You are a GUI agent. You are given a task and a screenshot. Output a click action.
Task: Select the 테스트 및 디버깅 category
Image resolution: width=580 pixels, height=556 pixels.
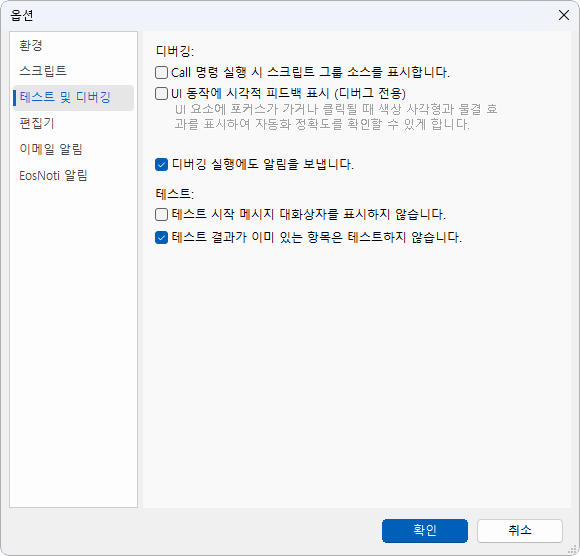tap(73, 98)
